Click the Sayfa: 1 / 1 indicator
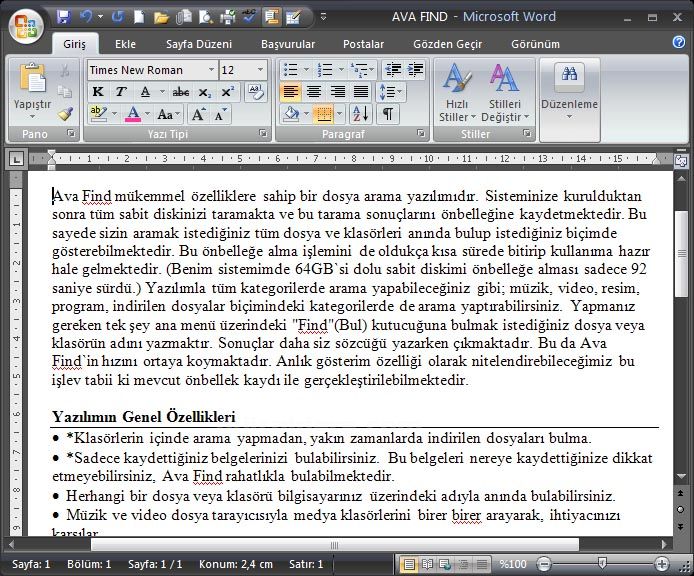 coord(155,564)
